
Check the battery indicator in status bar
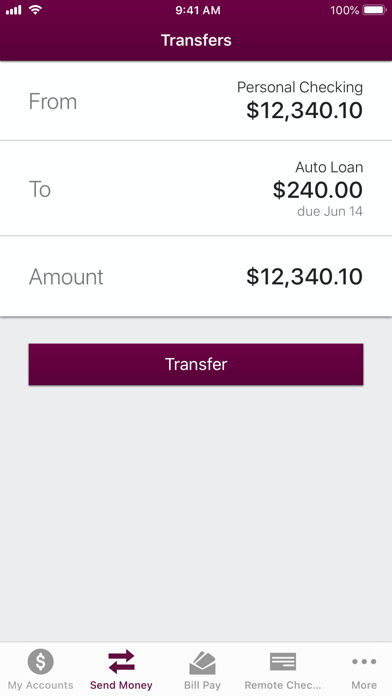(374, 10)
